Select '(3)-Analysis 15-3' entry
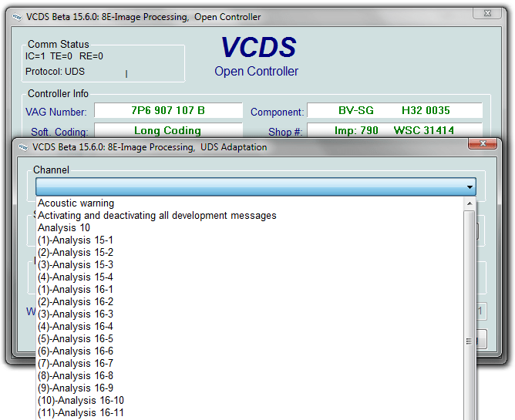 coord(250,264)
